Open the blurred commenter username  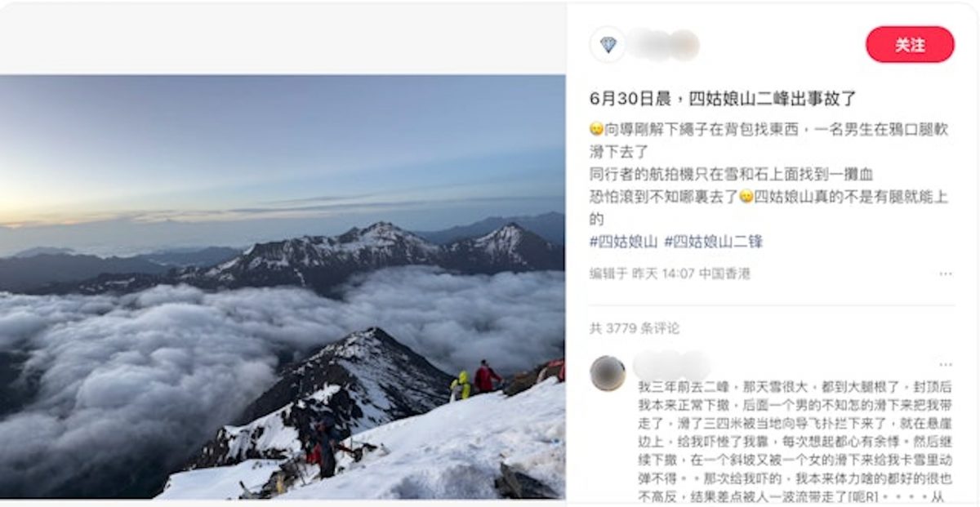[671, 365]
